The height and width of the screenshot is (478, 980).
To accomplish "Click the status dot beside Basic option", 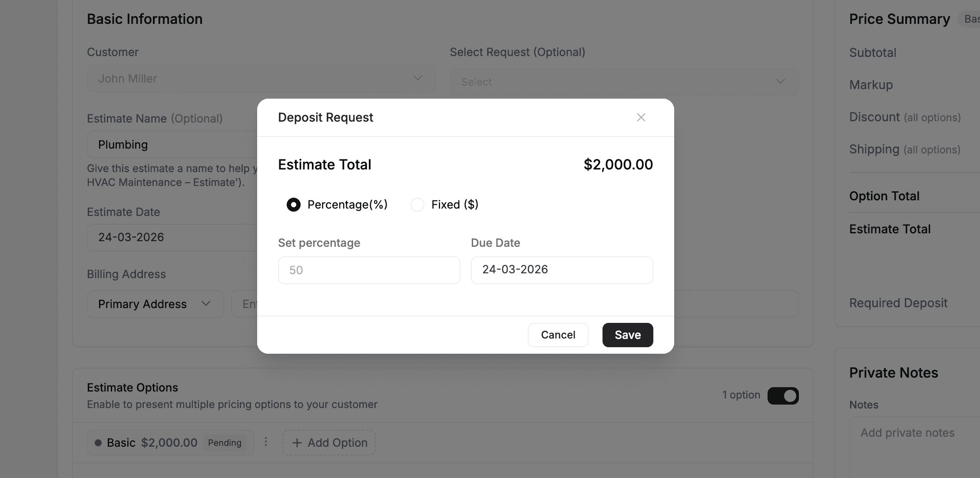I will pyautogui.click(x=99, y=442).
